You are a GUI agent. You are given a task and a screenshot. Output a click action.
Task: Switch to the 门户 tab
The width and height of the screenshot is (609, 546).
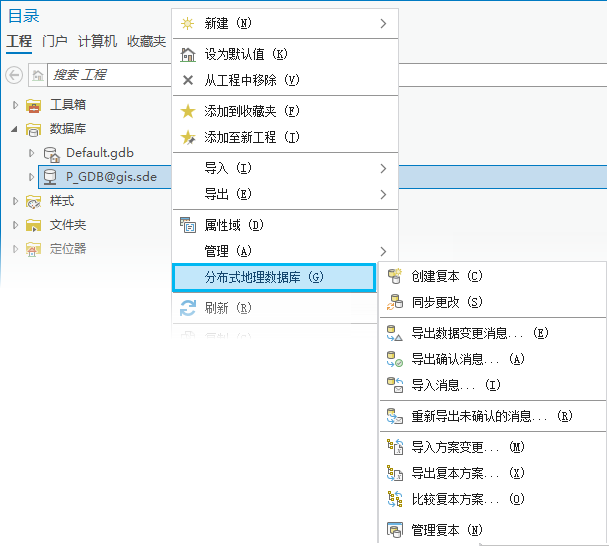tap(55, 41)
